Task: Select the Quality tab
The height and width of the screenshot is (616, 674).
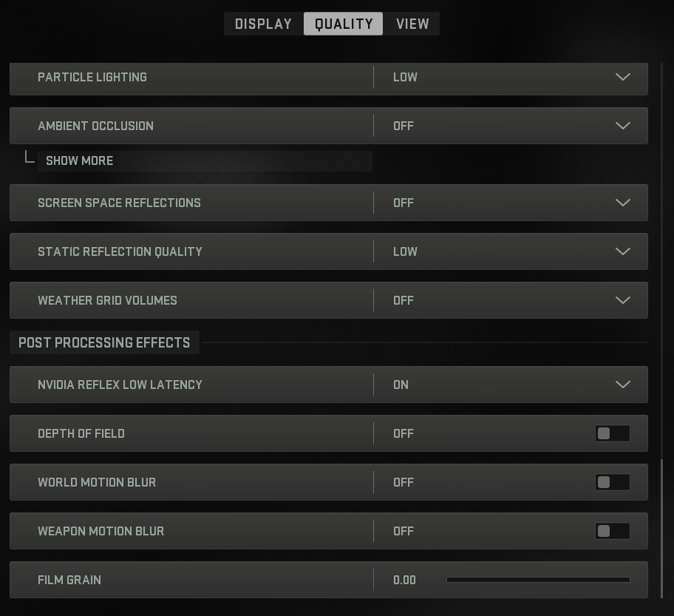Action: pyautogui.click(x=344, y=24)
